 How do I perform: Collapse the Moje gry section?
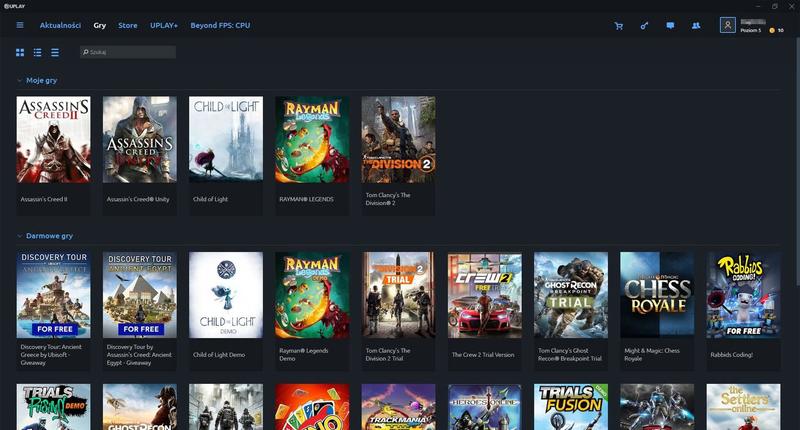(x=19, y=80)
